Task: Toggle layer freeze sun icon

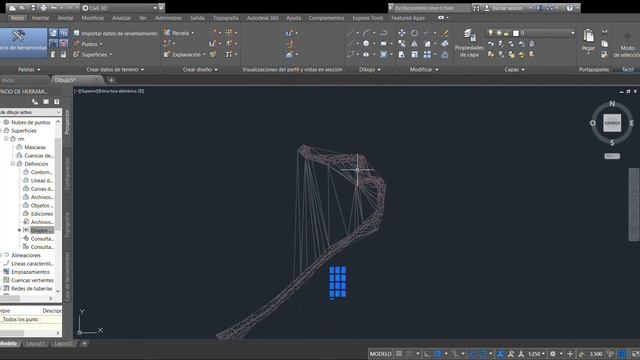Action: 499,33
